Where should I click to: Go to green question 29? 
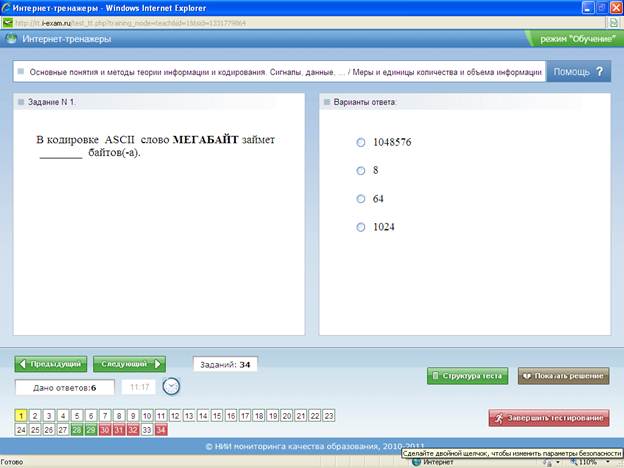coord(91,430)
